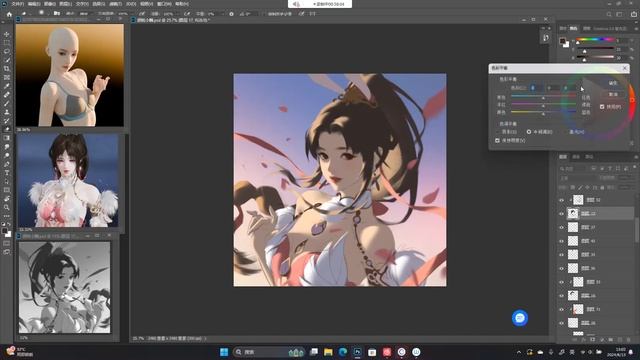This screenshot has height=360, width=640.
Task: Switch to the Channels tab
Action: click(x=576, y=157)
